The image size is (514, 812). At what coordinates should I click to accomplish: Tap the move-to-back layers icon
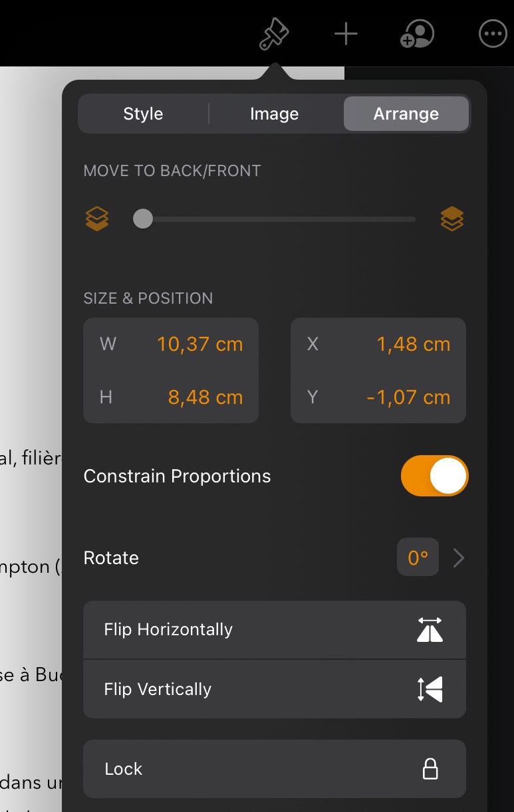[x=97, y=219]
